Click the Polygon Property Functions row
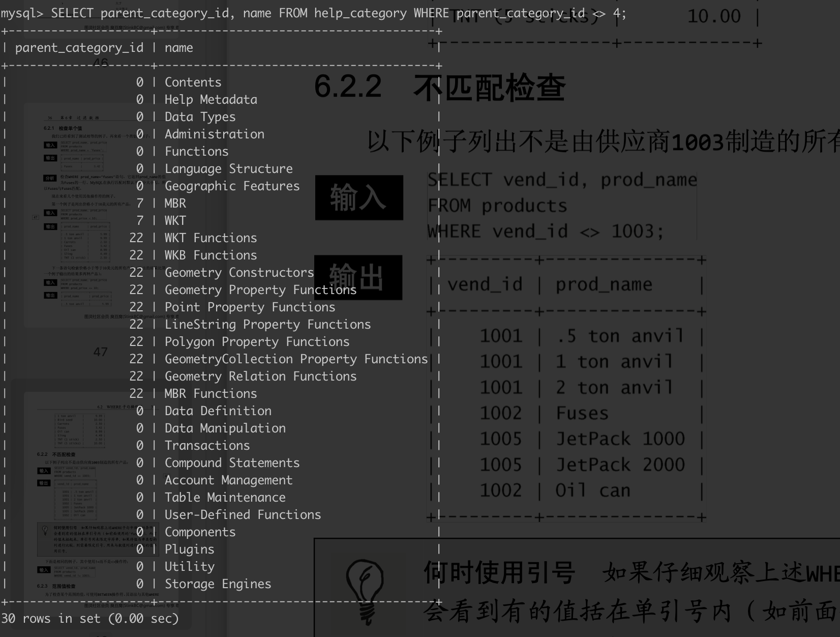840x637 pixels. click(222, 342)
